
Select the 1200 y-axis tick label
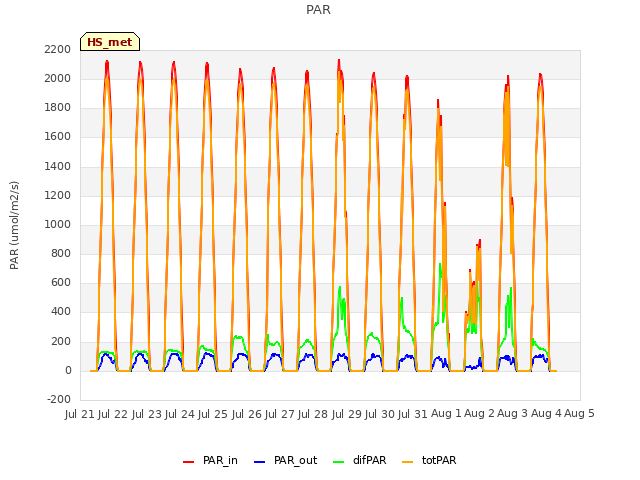(58, 196)
